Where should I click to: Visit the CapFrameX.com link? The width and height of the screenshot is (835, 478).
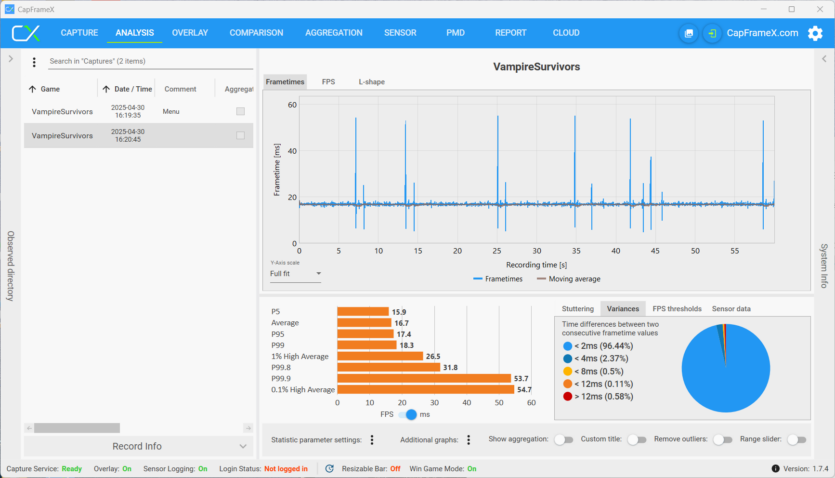pyautogui.click(x=762, y=33)
